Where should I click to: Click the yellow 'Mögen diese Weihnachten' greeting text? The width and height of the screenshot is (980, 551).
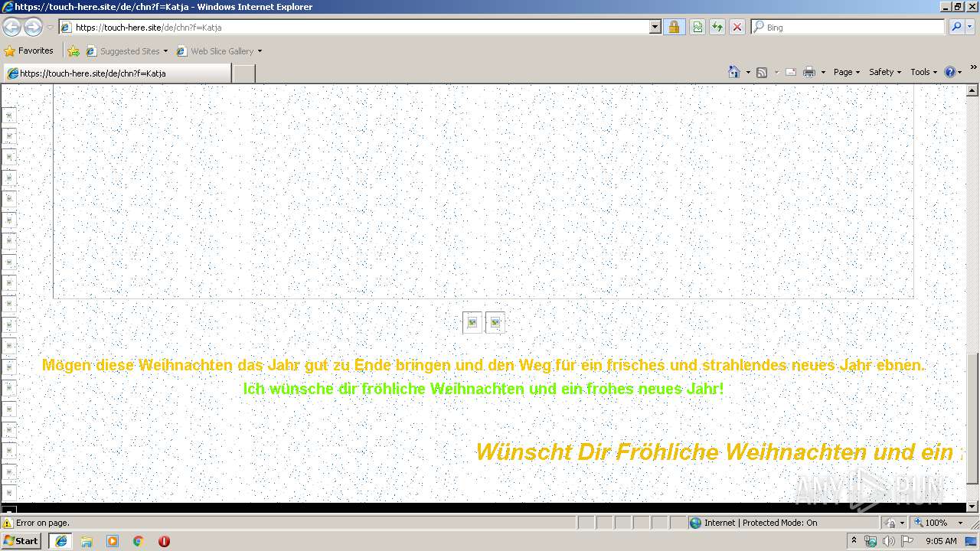point(483,365)
